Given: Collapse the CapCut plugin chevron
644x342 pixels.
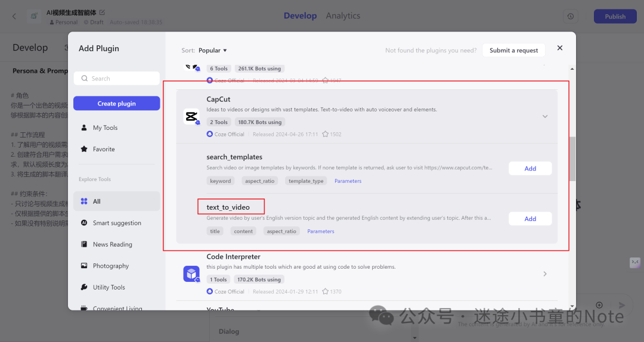Looking at the screenshot, I should (545, 117).
